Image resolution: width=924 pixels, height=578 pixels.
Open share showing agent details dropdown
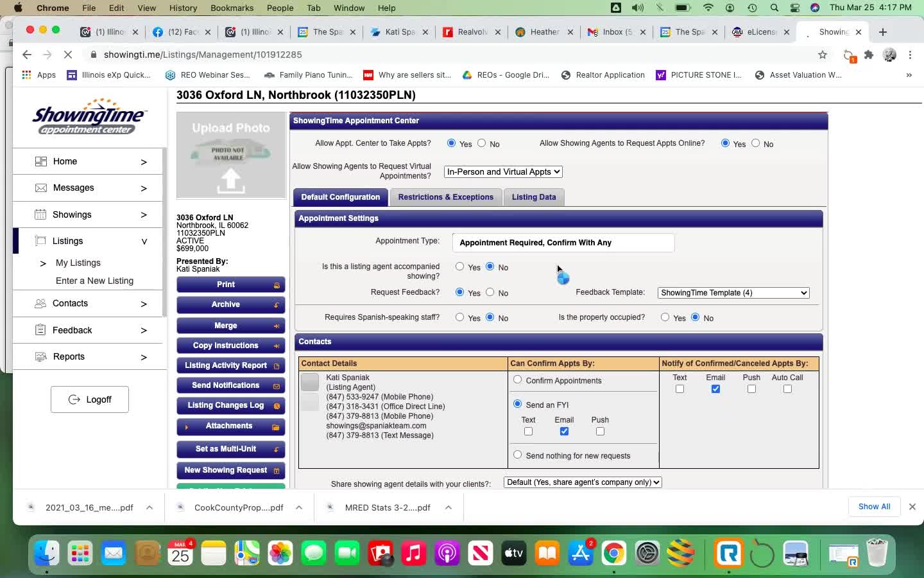point(583,482)
